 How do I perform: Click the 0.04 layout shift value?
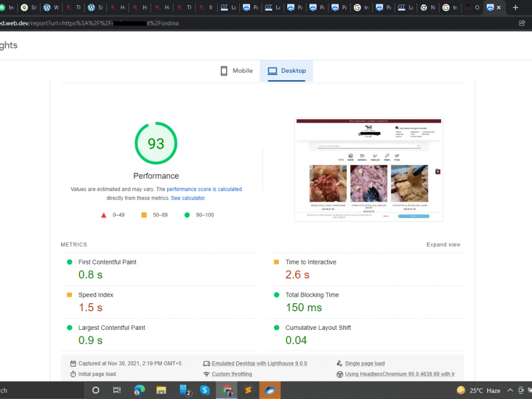pos(296,340)
